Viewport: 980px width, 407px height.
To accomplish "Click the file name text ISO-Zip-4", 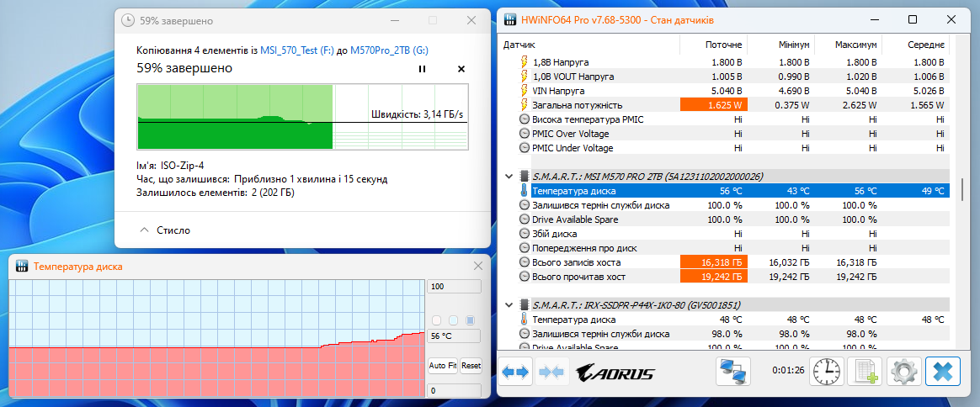I will click(182, 166).
